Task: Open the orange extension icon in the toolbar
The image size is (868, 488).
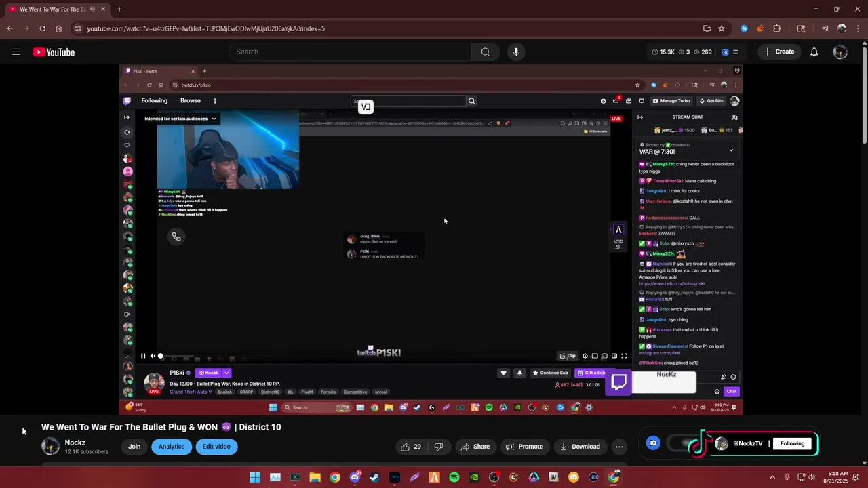Action: pos(760,28)
